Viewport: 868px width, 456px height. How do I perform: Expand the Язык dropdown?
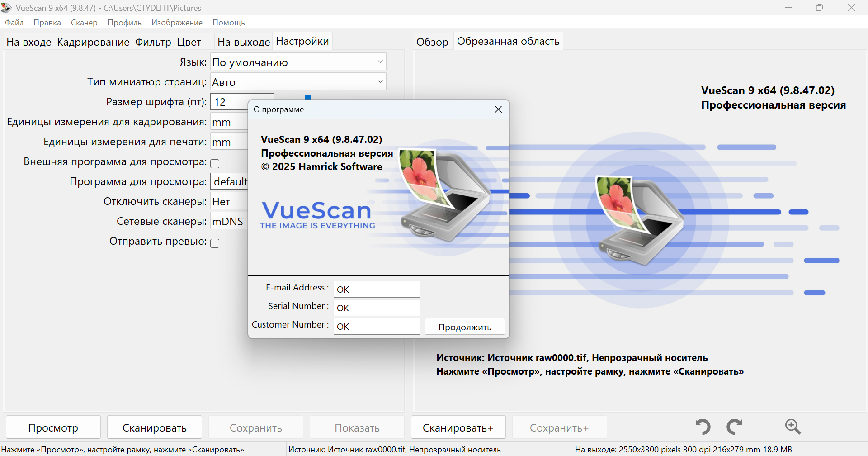298,62
